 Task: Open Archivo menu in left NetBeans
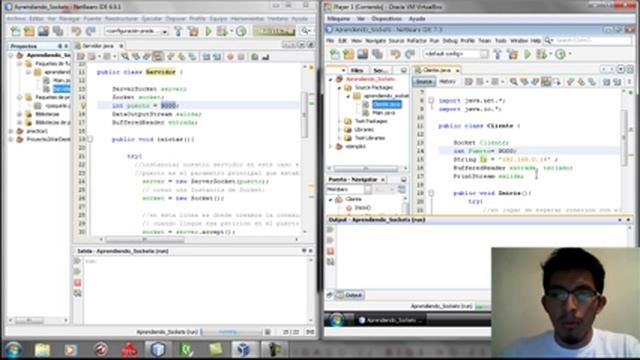tap(16, 19)
